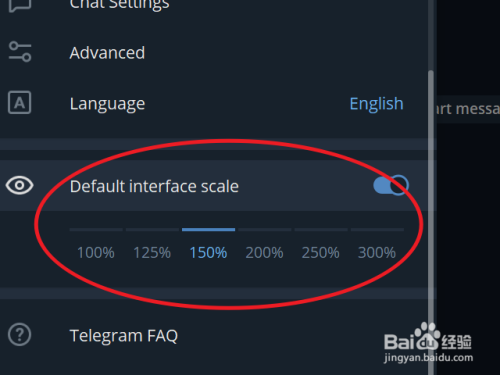500x375 pixels.
Task: Choose the 300% interface scale
Action: tap(377, 252)
